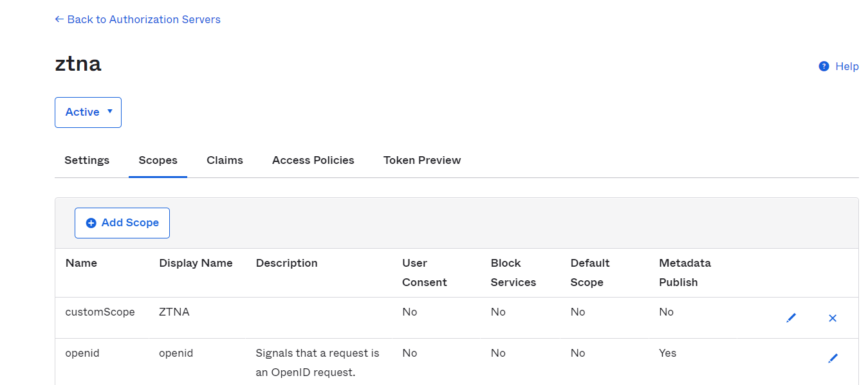Viewport: 868px width, 385px height.
Task: Edit the openid scope with pencil icon
Action: 833,358
